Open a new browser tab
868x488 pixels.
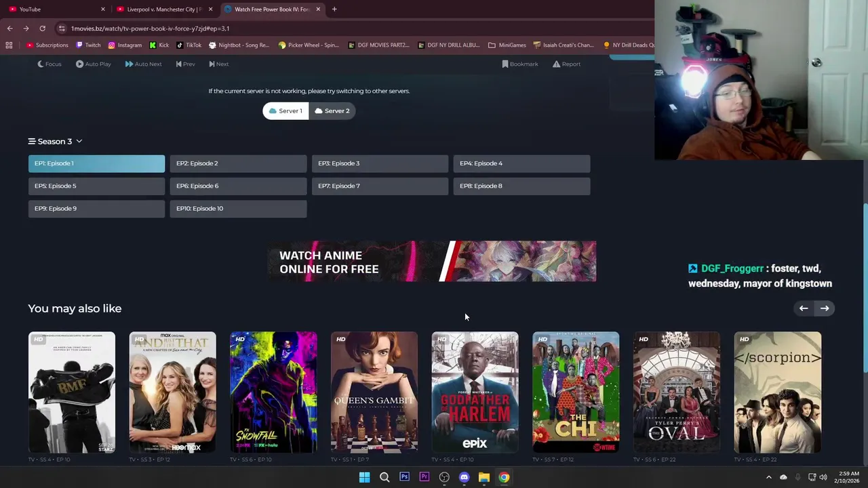334,9
